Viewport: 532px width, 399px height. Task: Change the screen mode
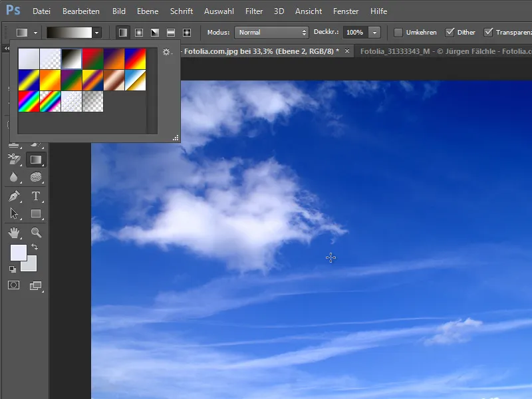coord(36,286)
